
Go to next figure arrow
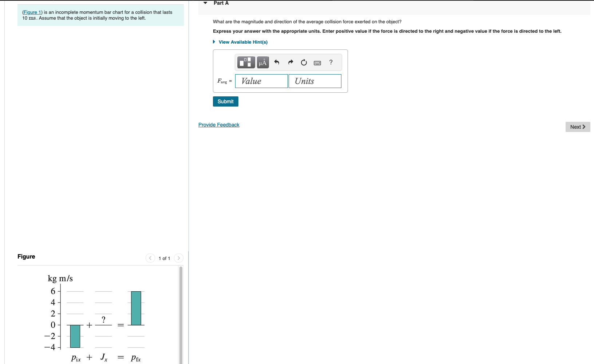178,258
